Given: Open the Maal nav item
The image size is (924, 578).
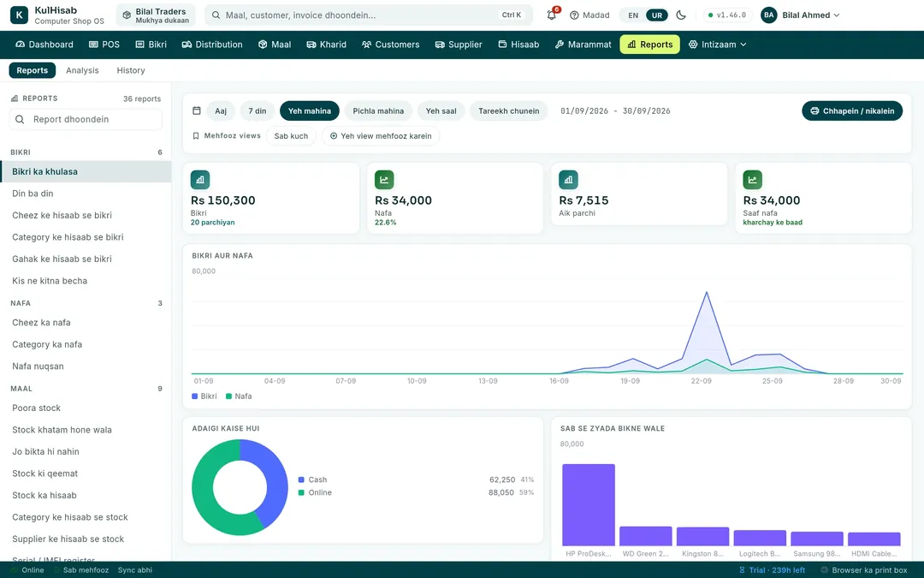Looking at the screenshot, I should [x=275, y=45].
